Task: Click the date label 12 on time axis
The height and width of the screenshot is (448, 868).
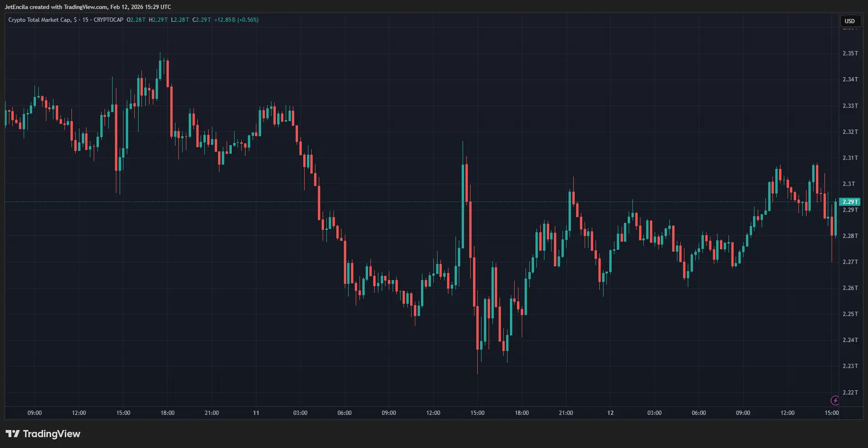Action: click(610, 413)
